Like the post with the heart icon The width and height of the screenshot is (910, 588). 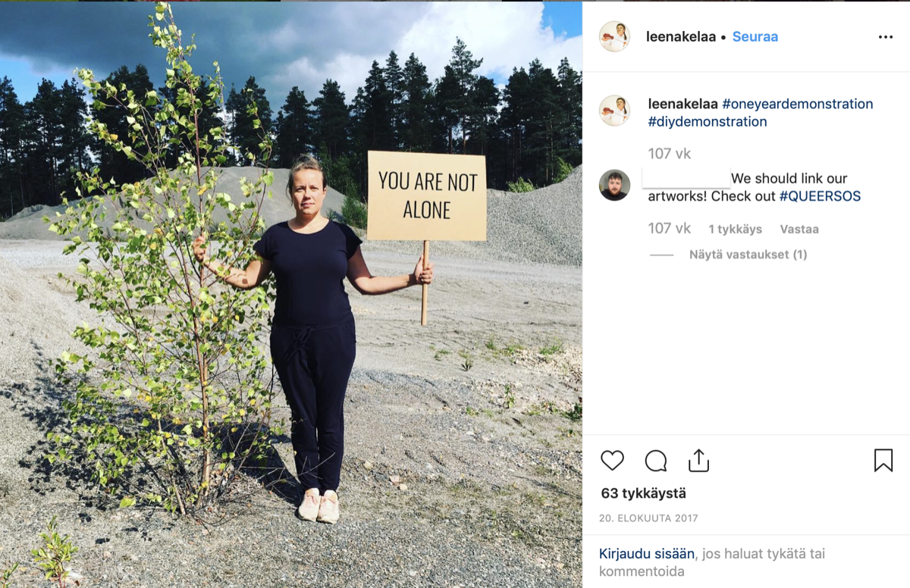[612, 460]
